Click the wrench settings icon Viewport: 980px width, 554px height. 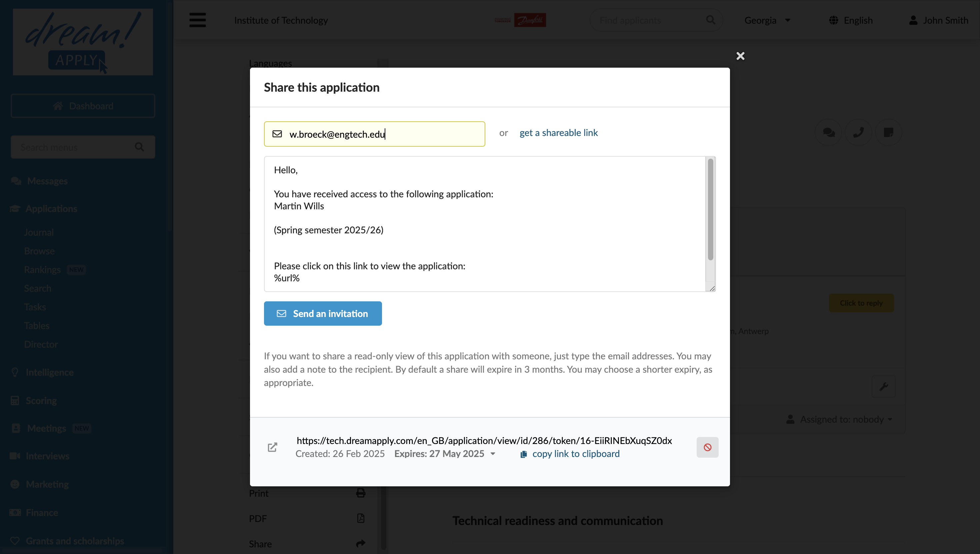coord(883,387)
